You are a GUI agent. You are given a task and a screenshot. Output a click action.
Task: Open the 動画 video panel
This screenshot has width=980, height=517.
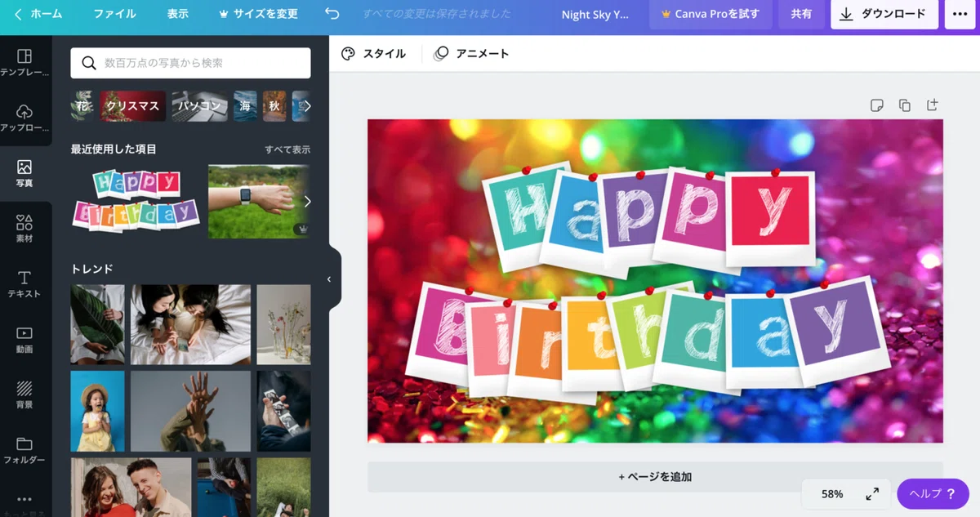[x=24, y=340]
